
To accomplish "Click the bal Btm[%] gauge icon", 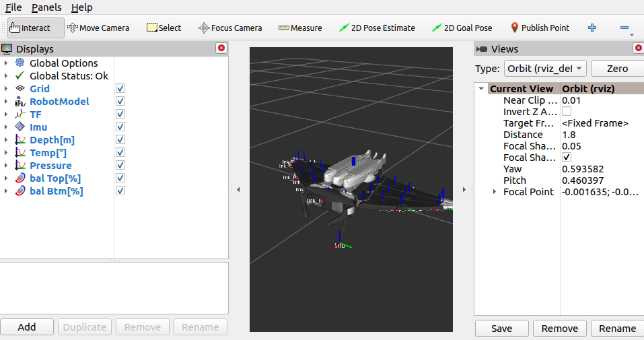I will [20, 191].
